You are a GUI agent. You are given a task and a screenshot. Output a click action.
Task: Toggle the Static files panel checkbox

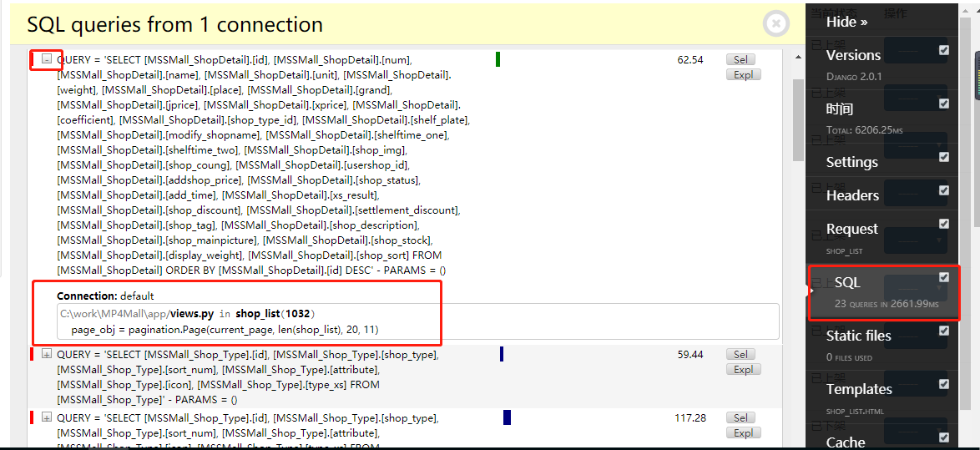(x=944, y=330)
